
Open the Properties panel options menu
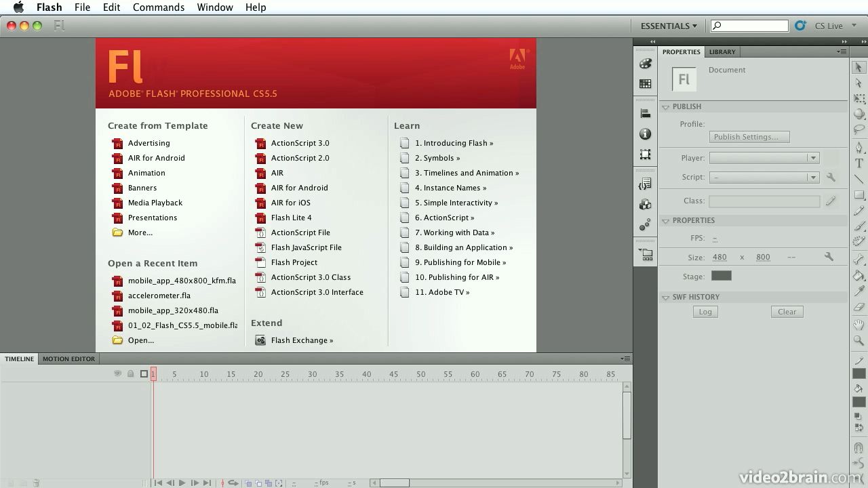tap(842, 52)
